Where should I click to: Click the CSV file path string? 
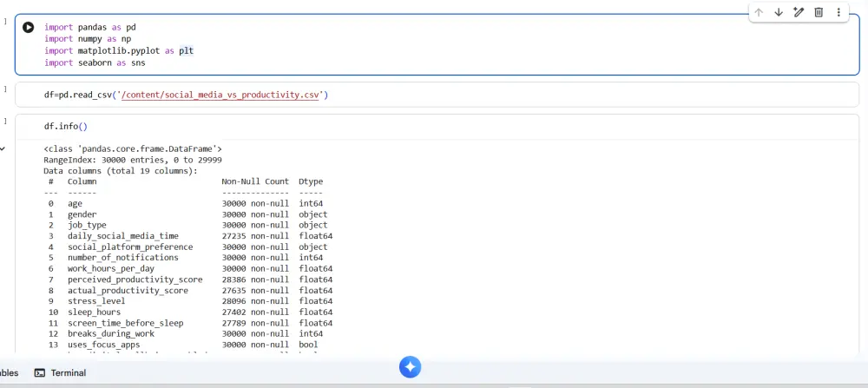[220, 95]
